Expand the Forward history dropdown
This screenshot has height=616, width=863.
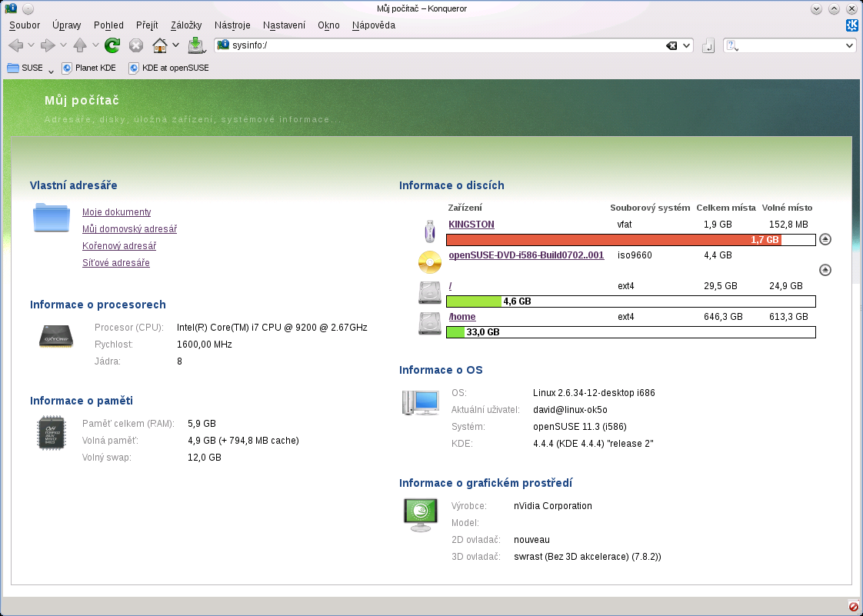click(63, 45)
